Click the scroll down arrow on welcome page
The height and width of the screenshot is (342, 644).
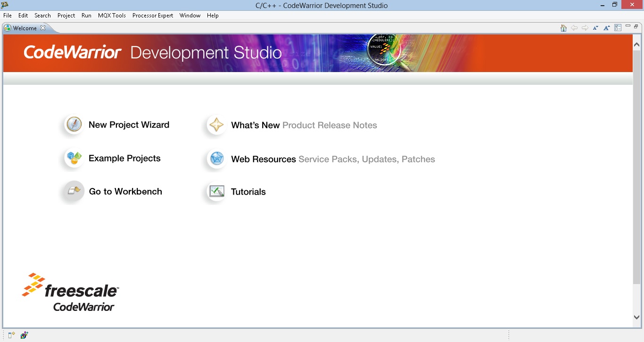tap(636, 318)
